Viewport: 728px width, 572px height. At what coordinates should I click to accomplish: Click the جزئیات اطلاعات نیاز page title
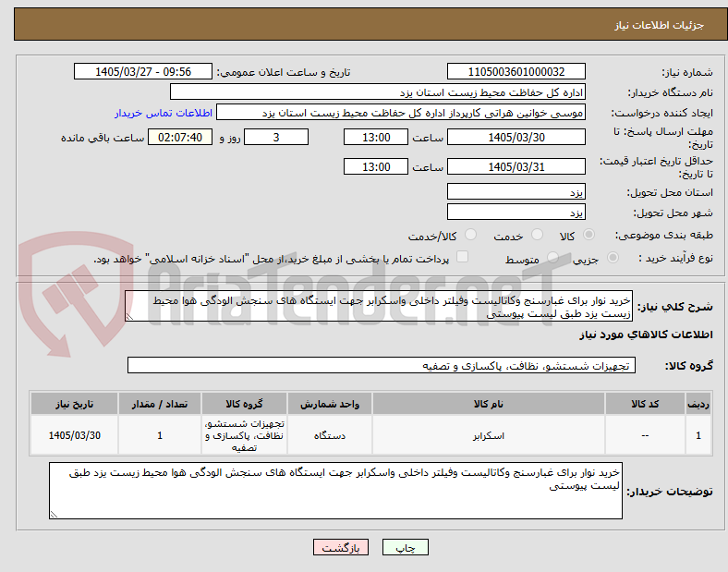660,25
